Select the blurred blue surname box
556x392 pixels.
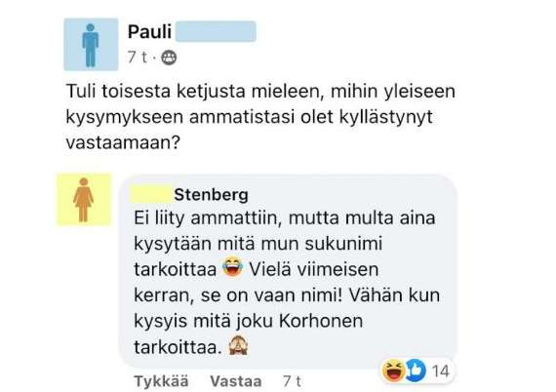click(216, 31)
